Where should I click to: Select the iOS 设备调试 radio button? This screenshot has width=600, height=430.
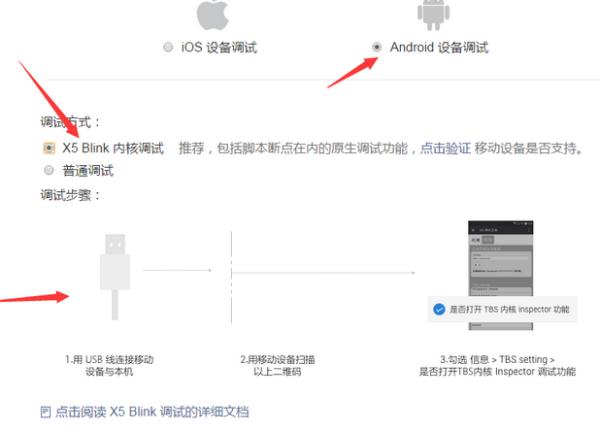click(x=168, y=47)
